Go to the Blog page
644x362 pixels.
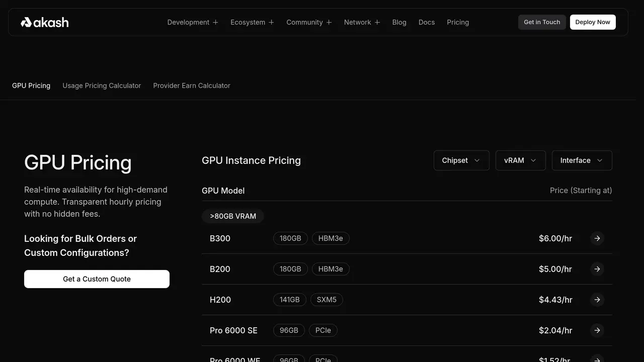[x=399, y=22]
